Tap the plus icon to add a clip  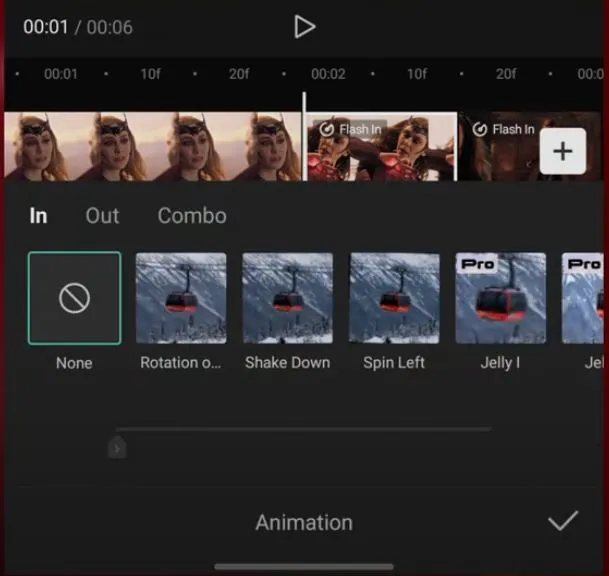(x=562, y=151)
